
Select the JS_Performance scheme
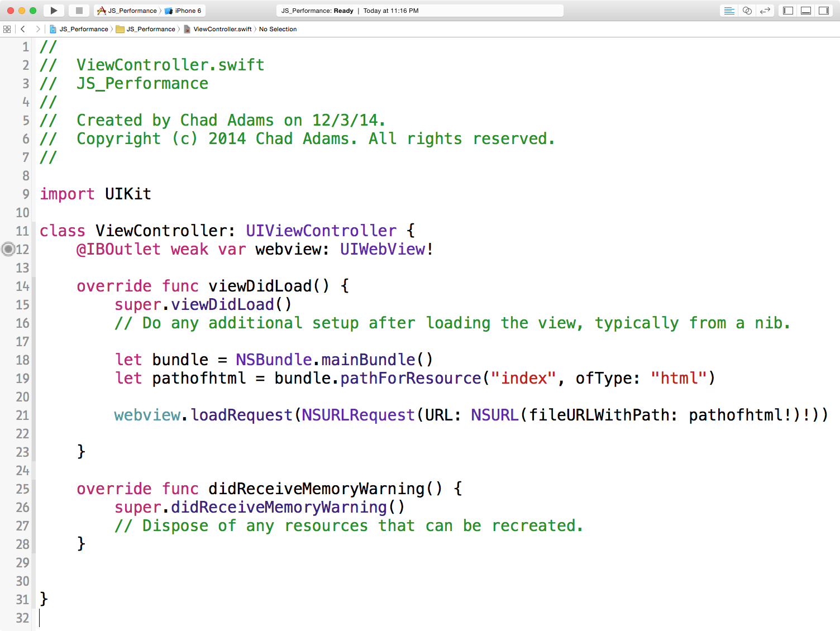(x=127, y=11)
